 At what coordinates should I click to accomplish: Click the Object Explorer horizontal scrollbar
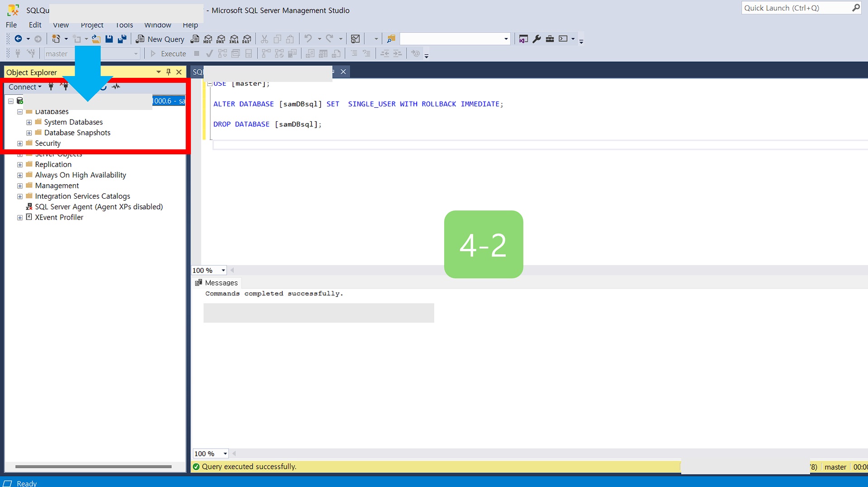click(93, 467)
